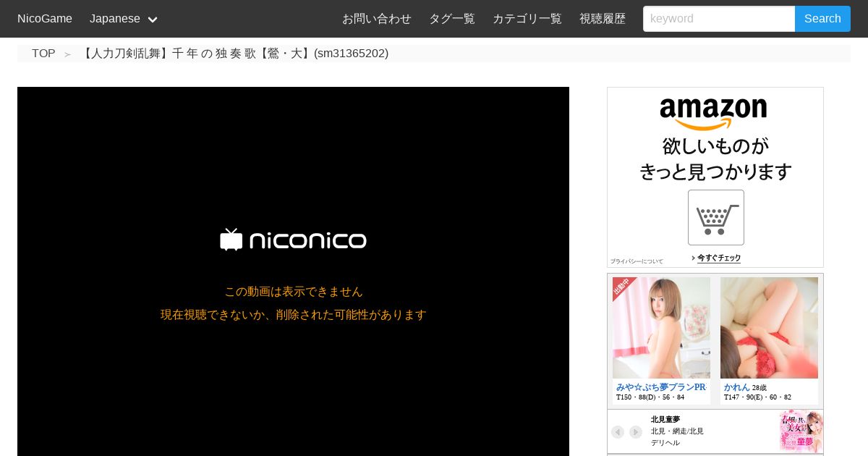
Task: Open the 視聴履歴 viewing history
Action: coord(603,19)
